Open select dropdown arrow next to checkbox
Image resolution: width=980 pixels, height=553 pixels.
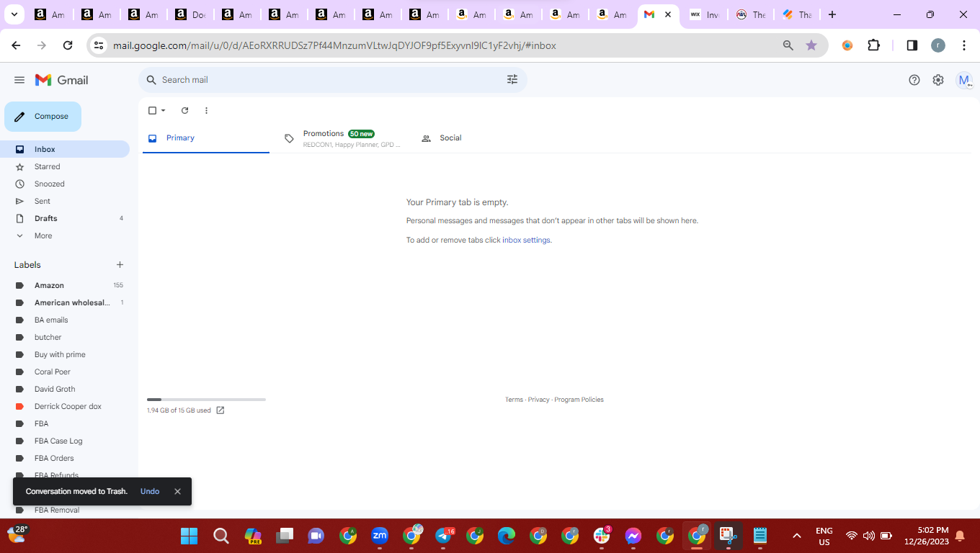click(164, 110)
